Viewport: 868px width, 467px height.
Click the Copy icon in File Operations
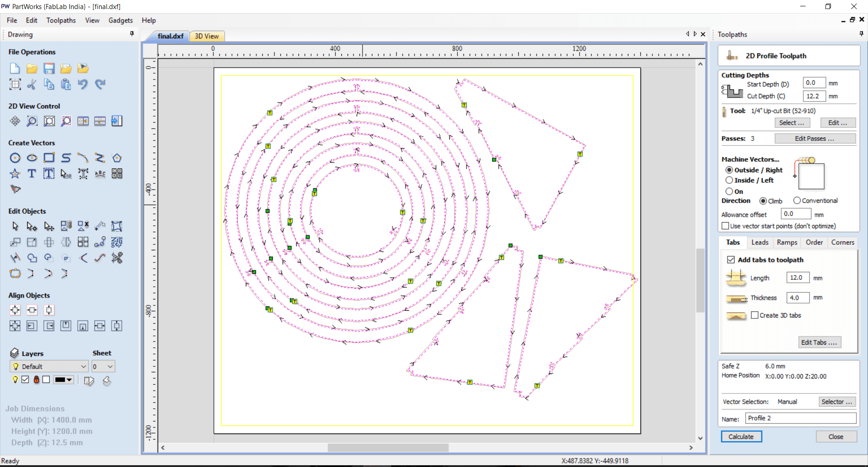[x=49, y=84]
